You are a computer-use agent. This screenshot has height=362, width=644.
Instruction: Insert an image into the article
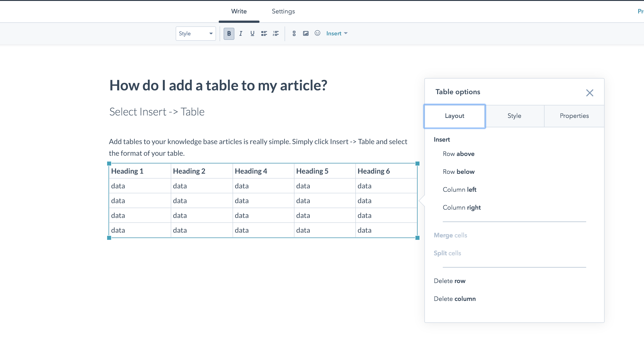[305, 34]
